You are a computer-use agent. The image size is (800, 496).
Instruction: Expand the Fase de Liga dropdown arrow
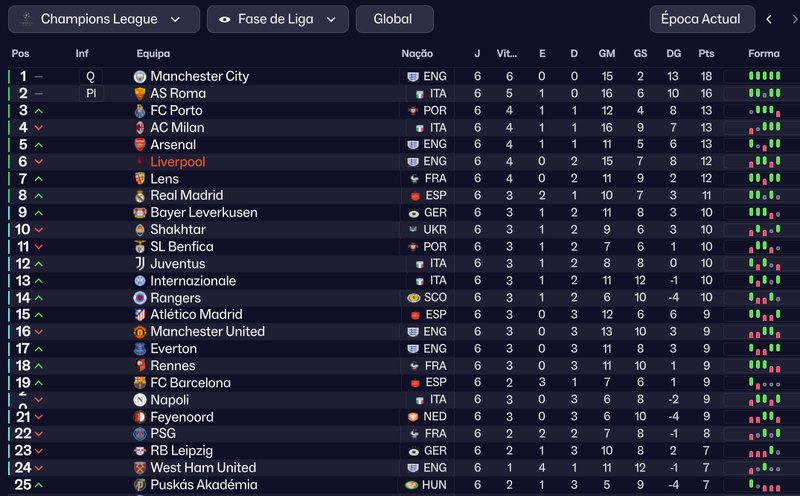click(331, 19)
